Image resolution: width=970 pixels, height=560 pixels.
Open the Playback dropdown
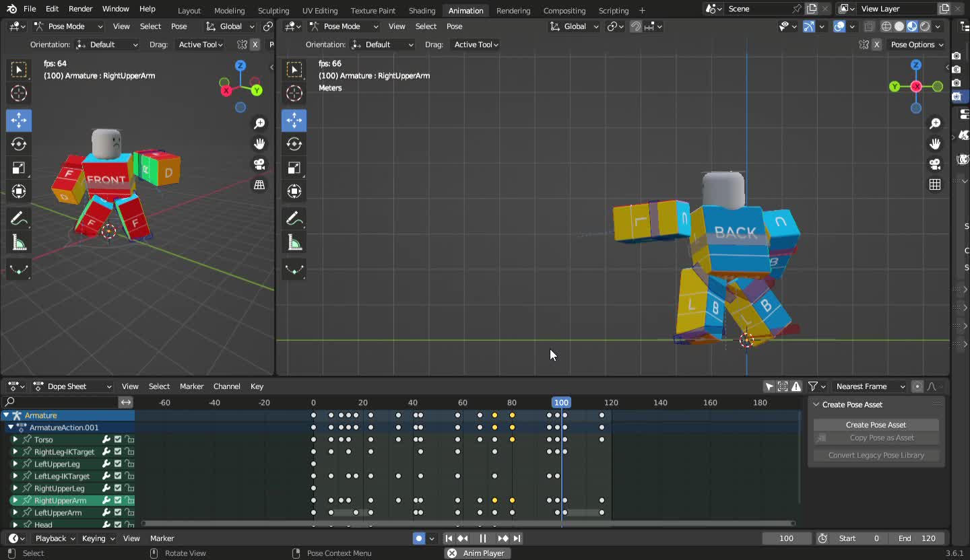click(55, 538)
